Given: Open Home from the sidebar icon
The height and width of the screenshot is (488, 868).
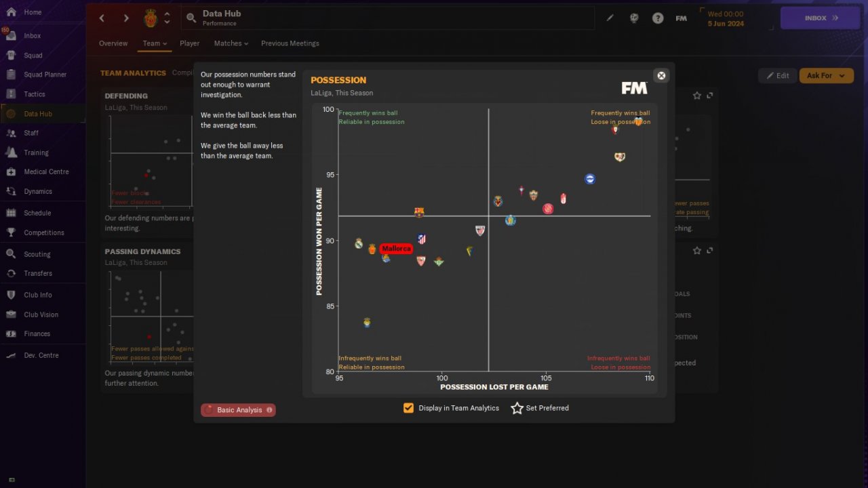Looking at the screenshot, I should (11, 12).
